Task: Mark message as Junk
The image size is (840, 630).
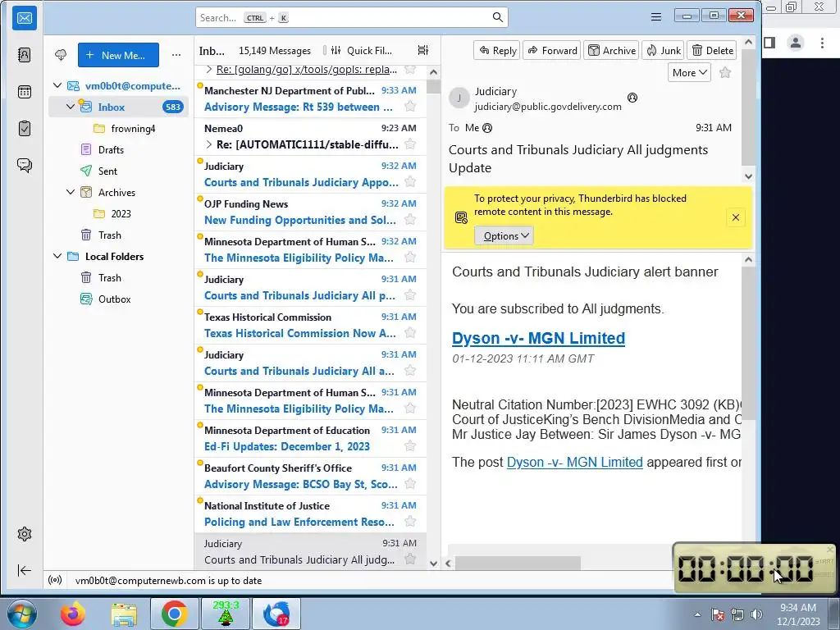Action: pos(663,50)
